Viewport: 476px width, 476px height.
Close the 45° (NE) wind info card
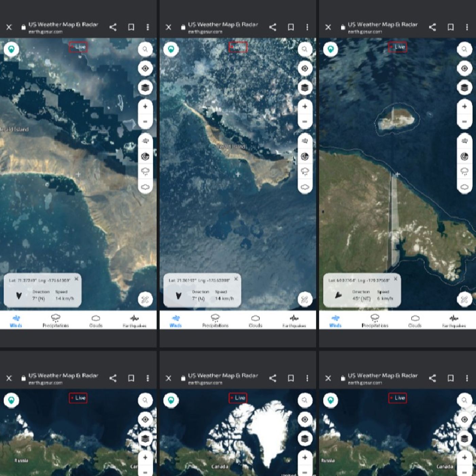(x=395, y=279)
